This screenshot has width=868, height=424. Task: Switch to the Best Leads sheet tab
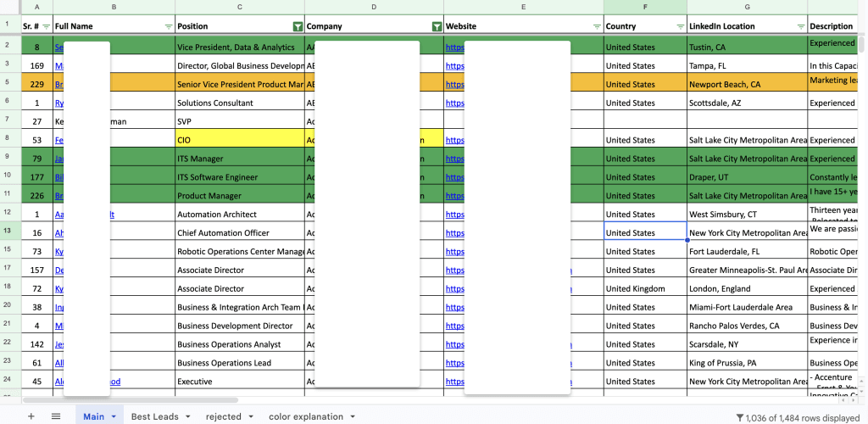[154, 417]
